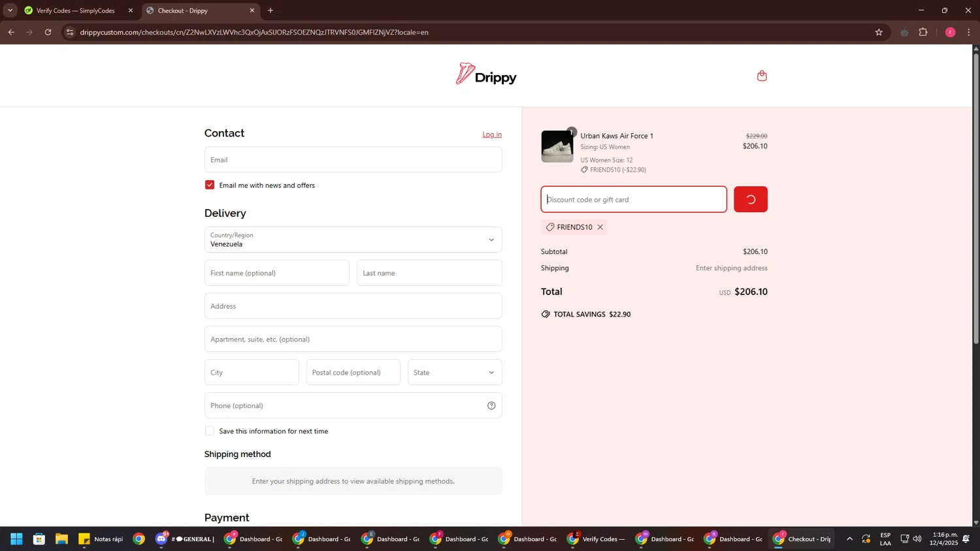This screenshot has height=551, width=980.
Task: Open a new browser tab
Action: [x=270, y=10]
